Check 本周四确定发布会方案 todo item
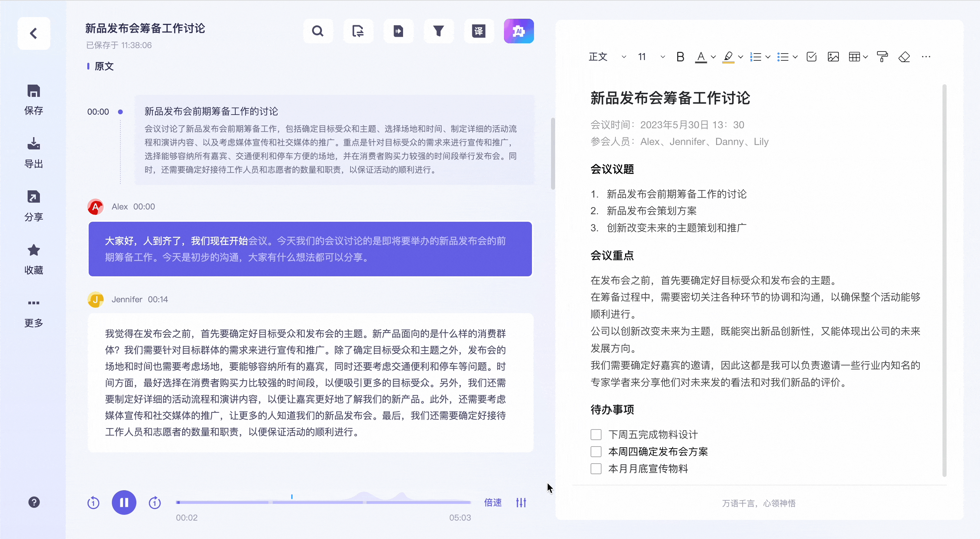The width and height of the screenshot is (980, 539). point(596,452)
